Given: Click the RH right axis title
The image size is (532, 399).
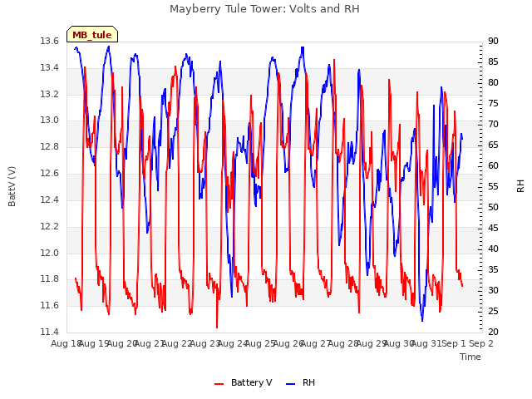Looking at the screenshot, I should (520, 186).
